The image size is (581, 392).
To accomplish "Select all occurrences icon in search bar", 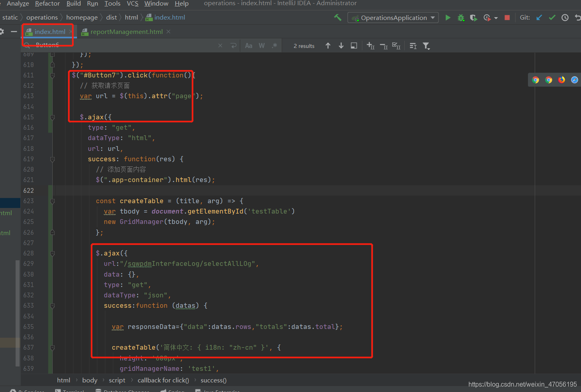I will 396,46.
